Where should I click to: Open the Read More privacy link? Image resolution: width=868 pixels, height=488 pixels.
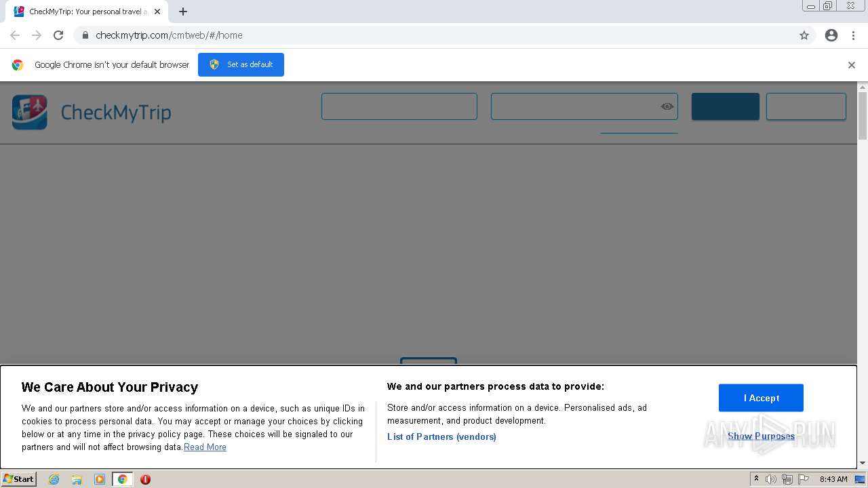[205, 447]
